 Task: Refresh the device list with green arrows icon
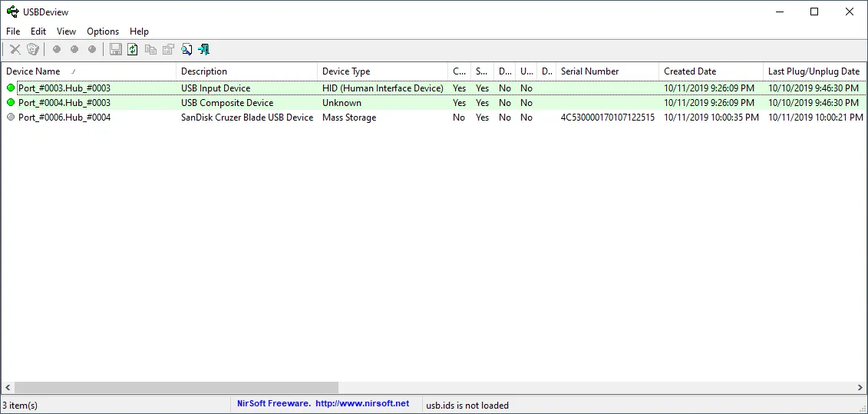pos(132,49)
